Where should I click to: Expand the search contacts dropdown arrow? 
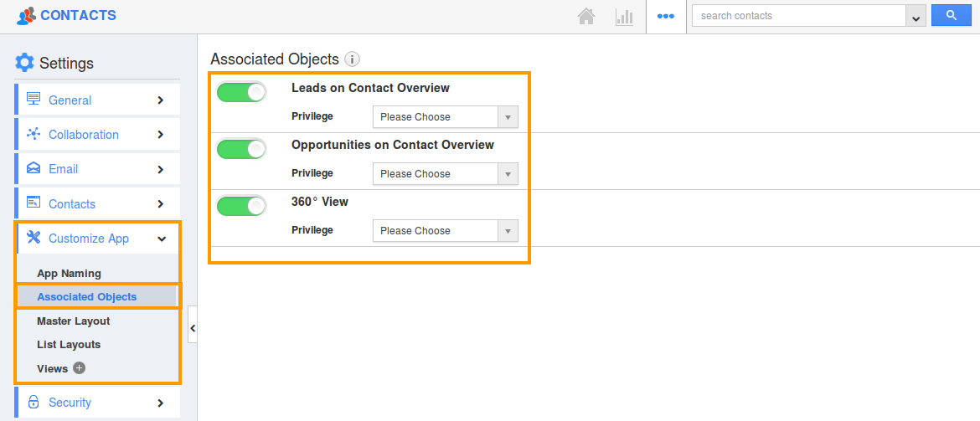916,16
